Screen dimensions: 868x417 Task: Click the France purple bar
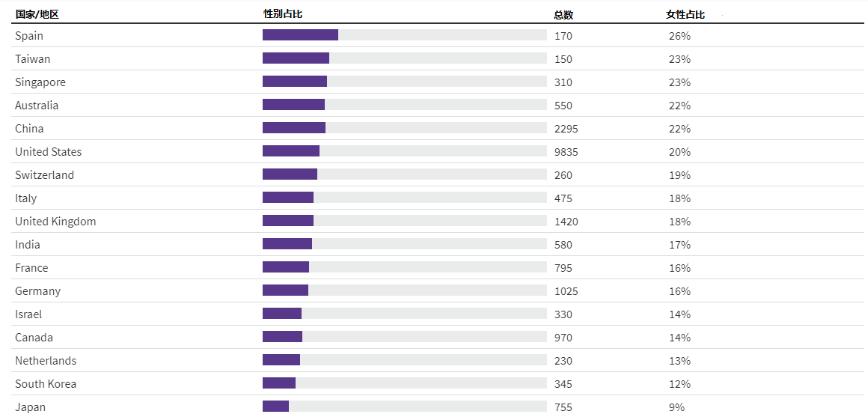pyautogui.click(x=286, y=267)
